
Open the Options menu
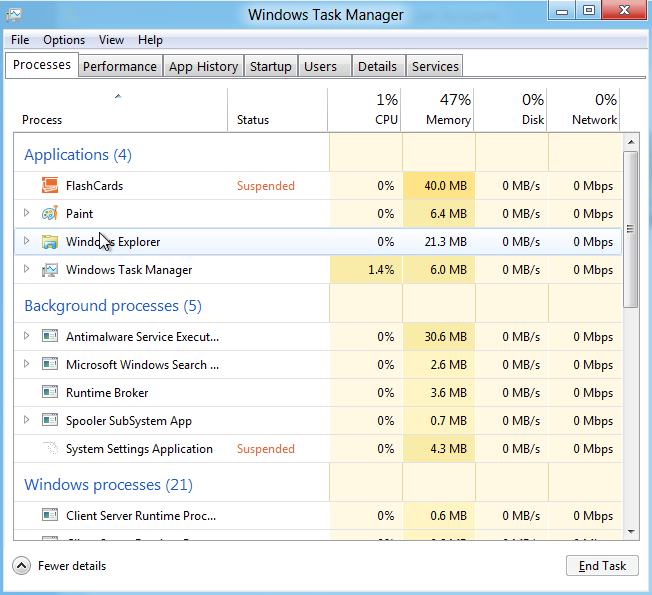coord(64,40)
